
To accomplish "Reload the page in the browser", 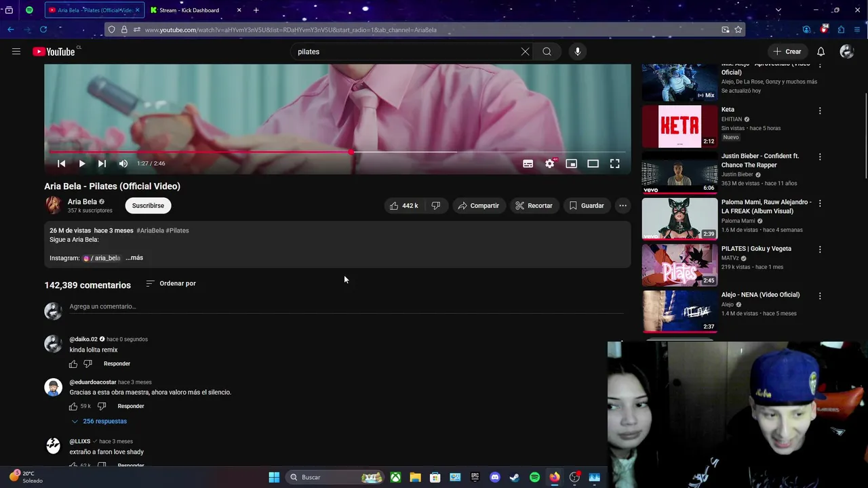I will pyautogui.click(x=43, y=30).
